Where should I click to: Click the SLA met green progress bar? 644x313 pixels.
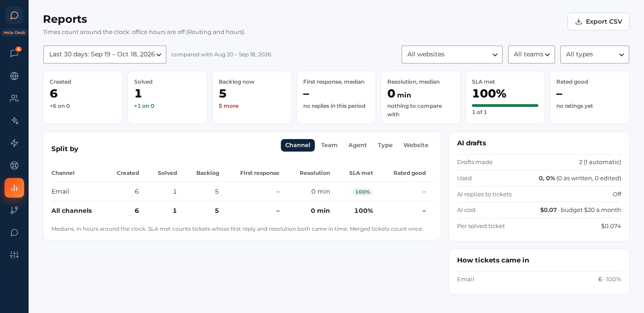[x=505, y=106]
